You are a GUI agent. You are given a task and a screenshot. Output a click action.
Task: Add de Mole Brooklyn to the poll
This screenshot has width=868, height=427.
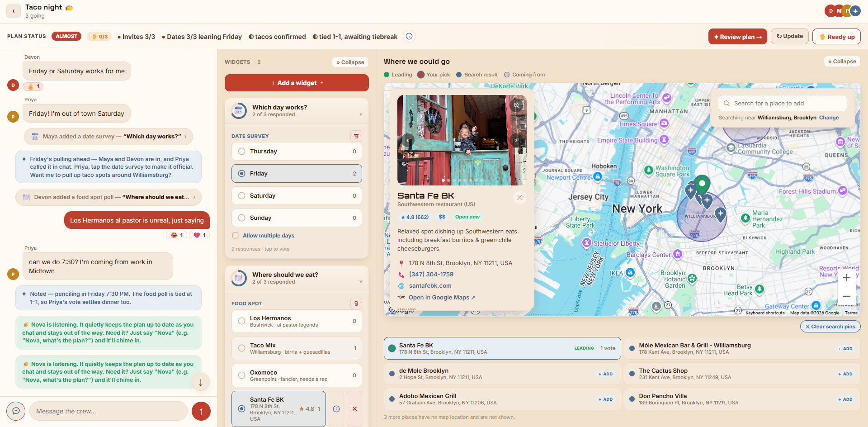[605, 374]
